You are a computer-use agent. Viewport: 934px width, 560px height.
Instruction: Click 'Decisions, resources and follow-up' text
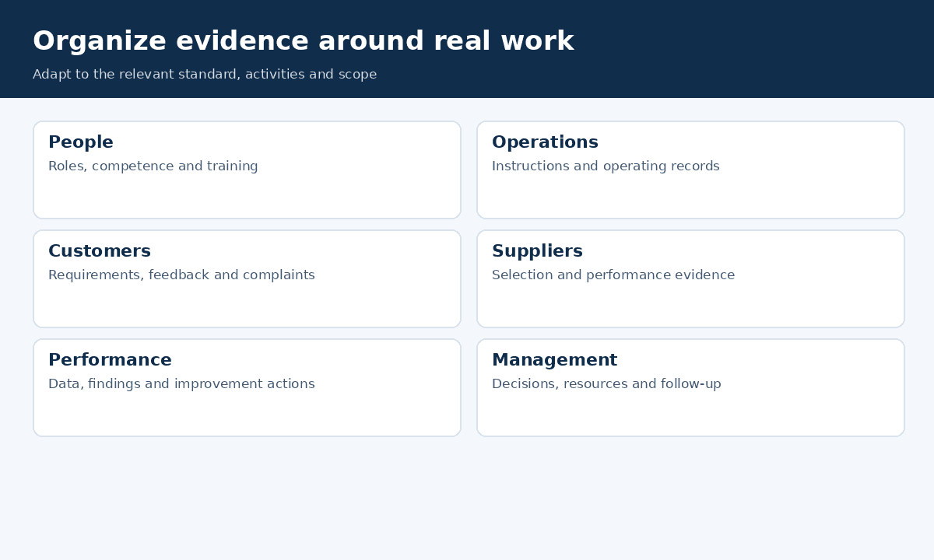click(606, 384)
